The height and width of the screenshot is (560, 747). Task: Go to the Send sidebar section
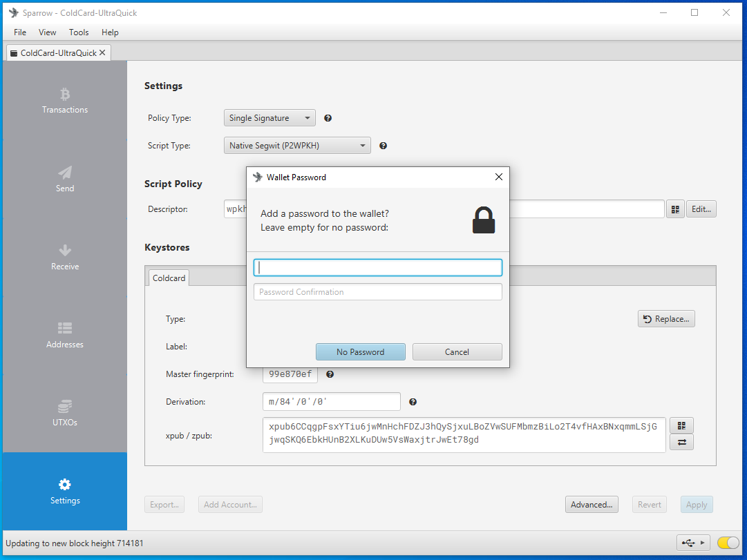click(x=65, y=179)
